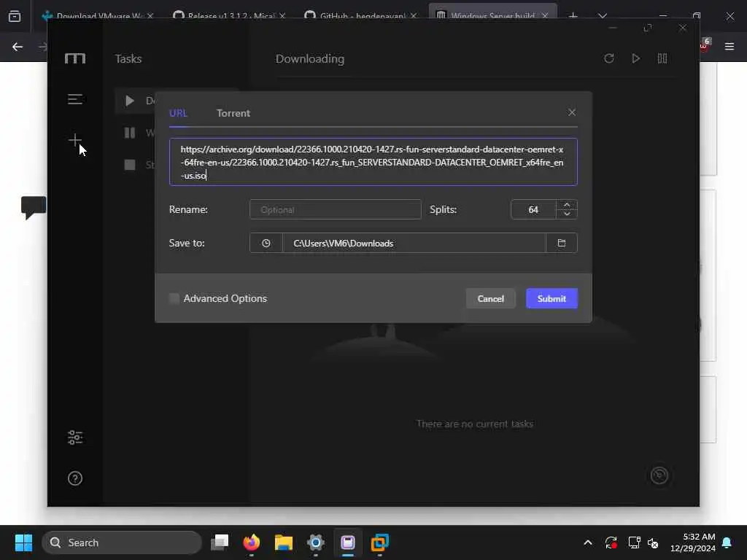Enable the Advanced Options checkbox
The image size is (747, 560).
174,298
